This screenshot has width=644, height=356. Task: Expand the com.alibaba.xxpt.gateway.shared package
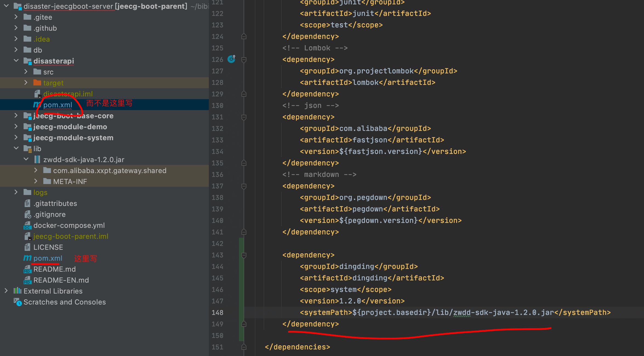tap(36, 170)
